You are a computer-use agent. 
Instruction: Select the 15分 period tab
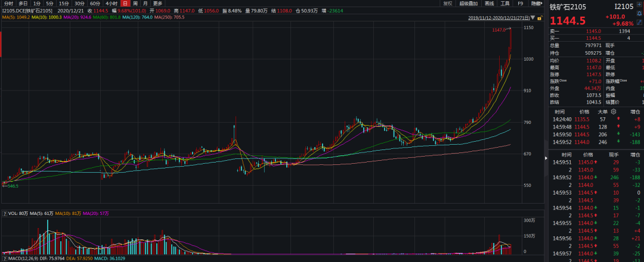click(64, 4)
